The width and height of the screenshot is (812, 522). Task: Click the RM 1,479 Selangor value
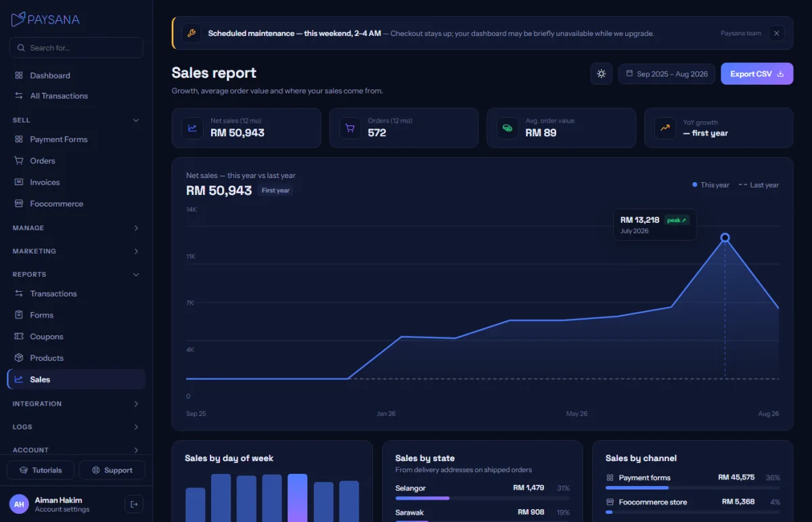click(528, 487)
